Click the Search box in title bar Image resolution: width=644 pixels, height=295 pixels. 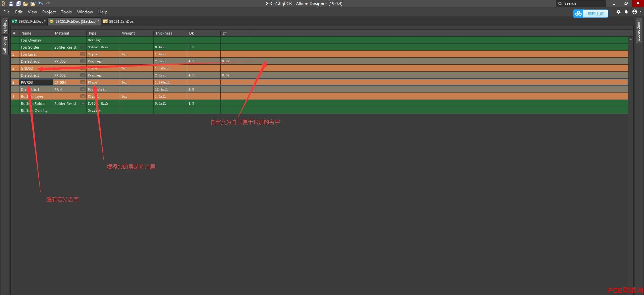(581, 3)
